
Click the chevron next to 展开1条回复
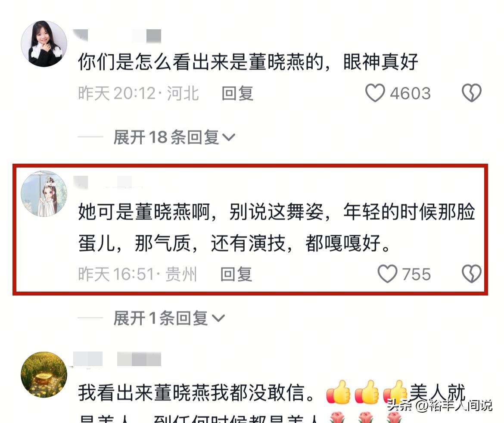pos(218,318)
